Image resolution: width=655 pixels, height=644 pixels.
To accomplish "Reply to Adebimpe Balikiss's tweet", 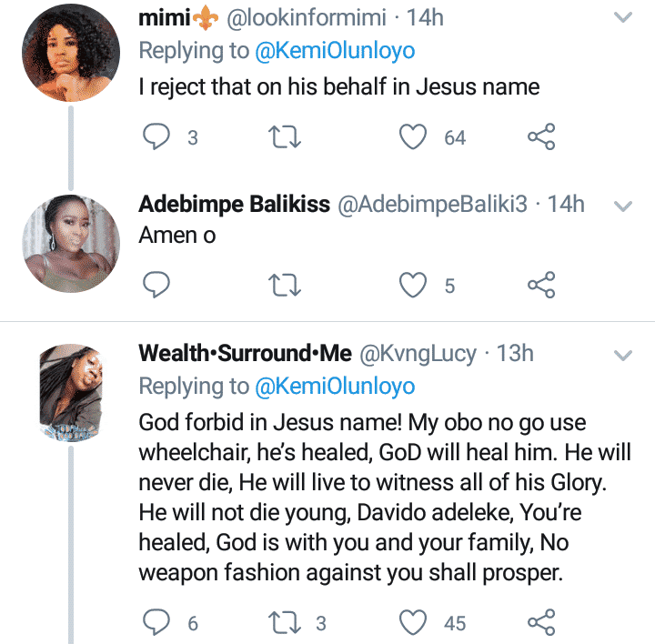I will point(157,286).
